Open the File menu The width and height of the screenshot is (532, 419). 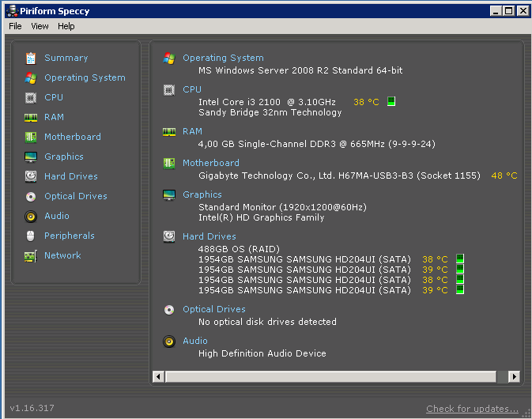pyautogui.click(x=15, y=26)
